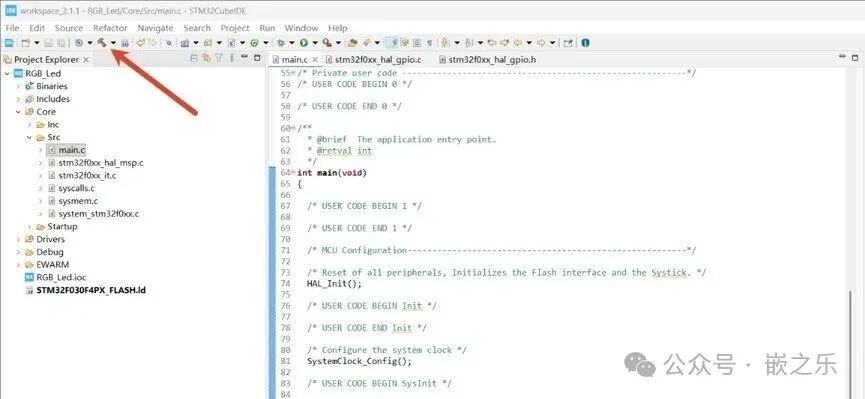Expand the Includes folder
865x399 pixels.
click(x=18, y=99)
